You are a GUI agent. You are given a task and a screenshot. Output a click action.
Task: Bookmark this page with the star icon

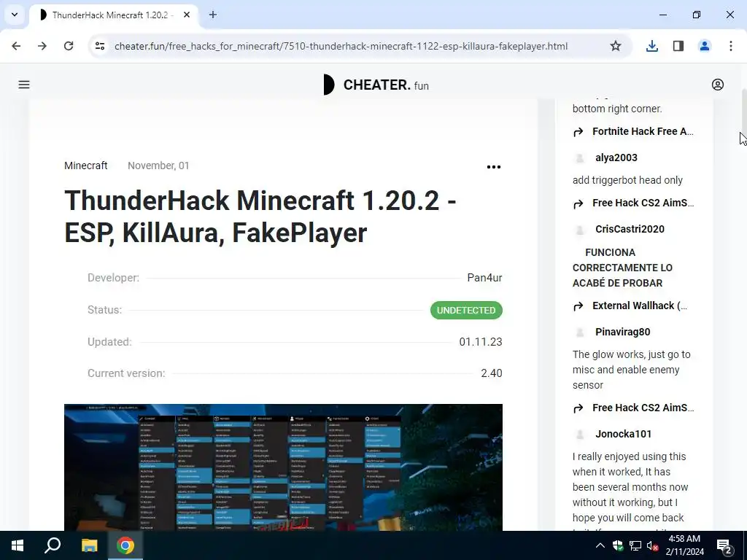coord(616,46)
